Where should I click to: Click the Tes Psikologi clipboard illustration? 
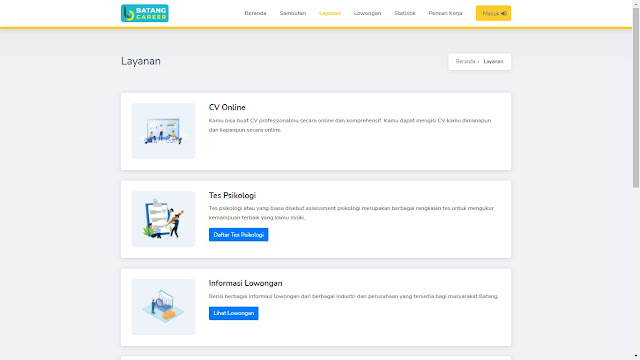163,219
